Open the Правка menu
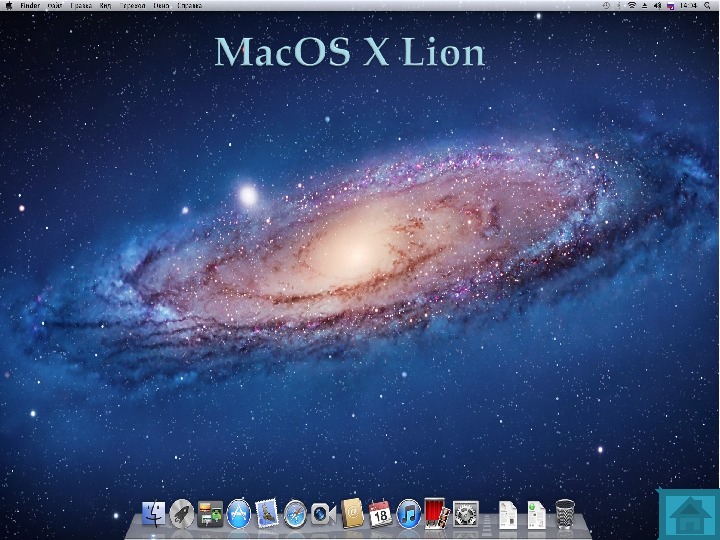 (81, 6)
